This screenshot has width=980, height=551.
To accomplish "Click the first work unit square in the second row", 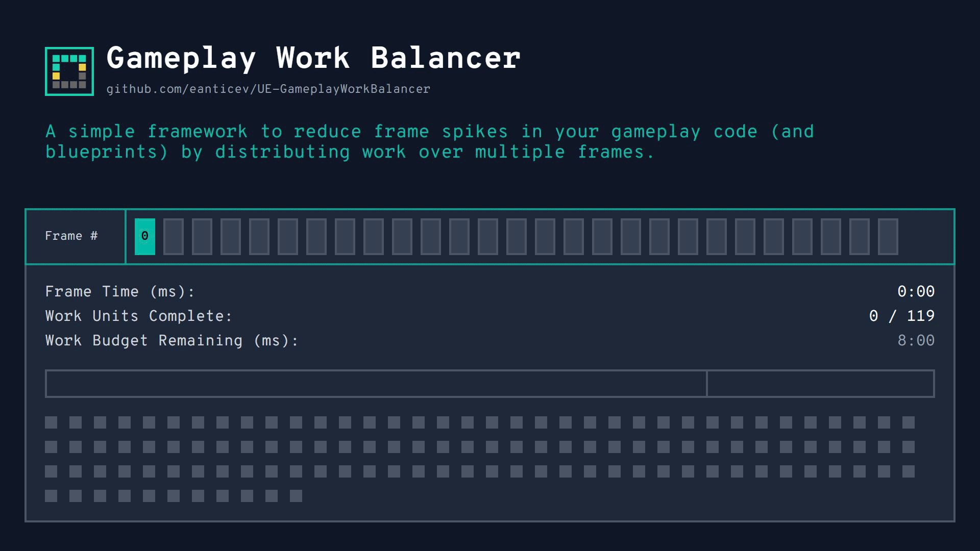I will click(x=51, y=447).
